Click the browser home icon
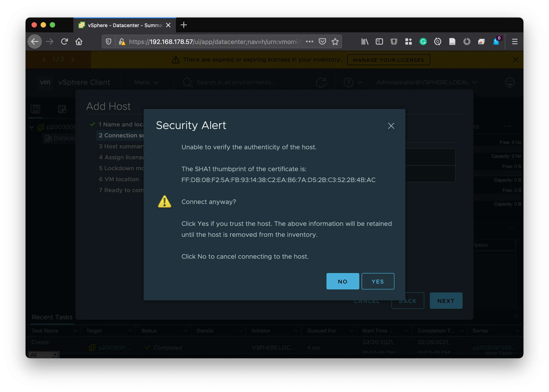 tap(79, 42)
